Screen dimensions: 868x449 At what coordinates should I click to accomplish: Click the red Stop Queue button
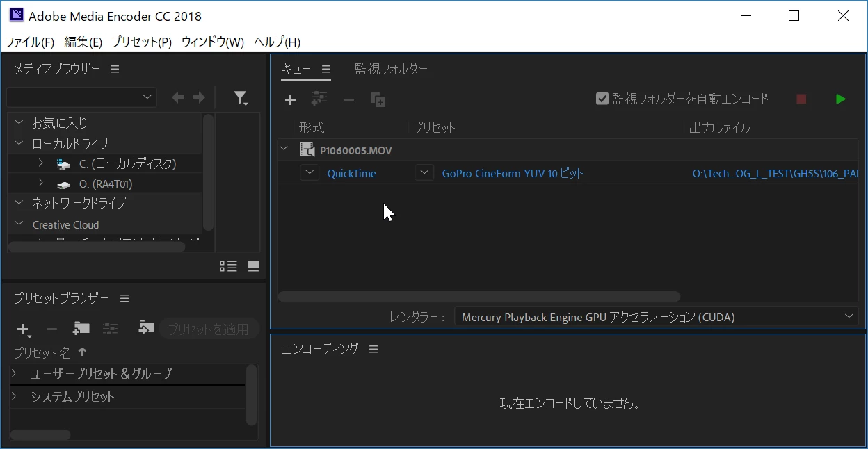[x=801, y=99]
